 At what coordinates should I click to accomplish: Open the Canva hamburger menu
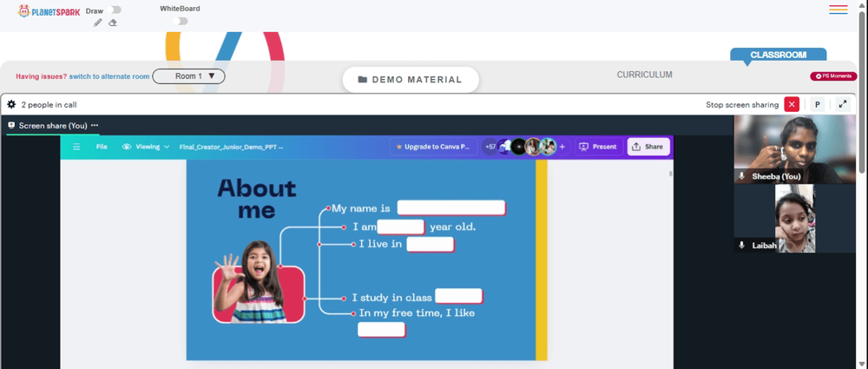coord(76,147)
